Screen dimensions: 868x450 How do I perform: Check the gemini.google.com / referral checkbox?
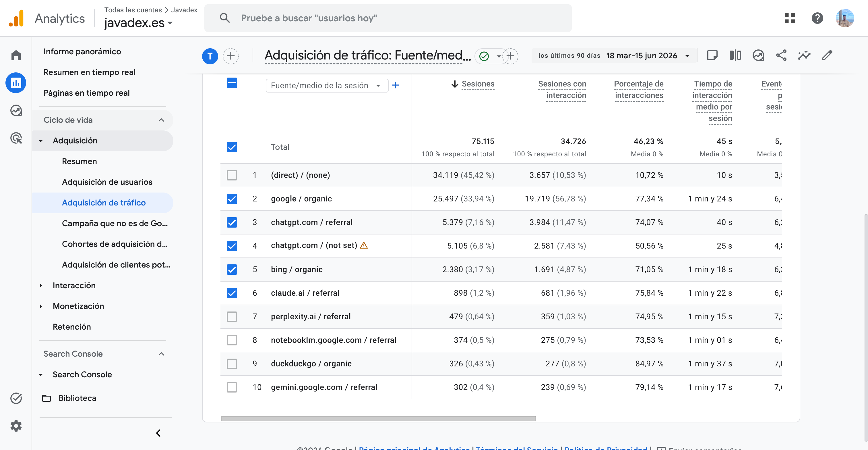click(232, 387)
